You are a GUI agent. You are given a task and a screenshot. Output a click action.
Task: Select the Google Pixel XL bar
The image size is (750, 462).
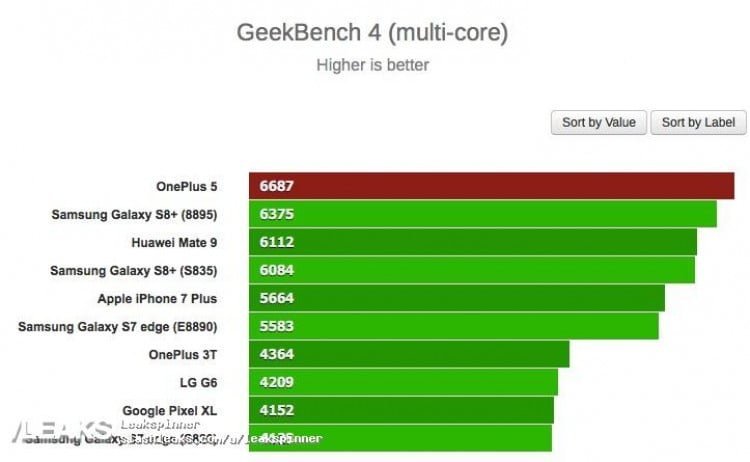pyautogui.click(x=401, y=410)
